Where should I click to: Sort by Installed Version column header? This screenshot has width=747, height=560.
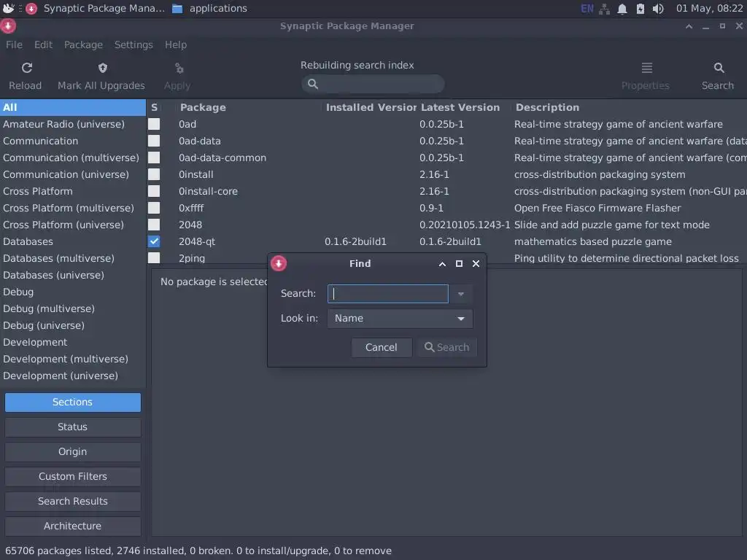pos(371,107)
